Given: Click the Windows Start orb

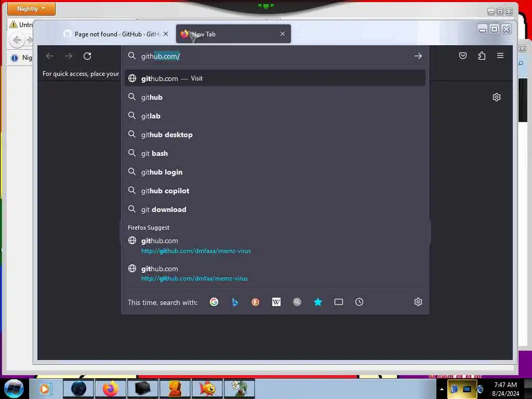Looking at the screenshot, I should click(14, 389).
